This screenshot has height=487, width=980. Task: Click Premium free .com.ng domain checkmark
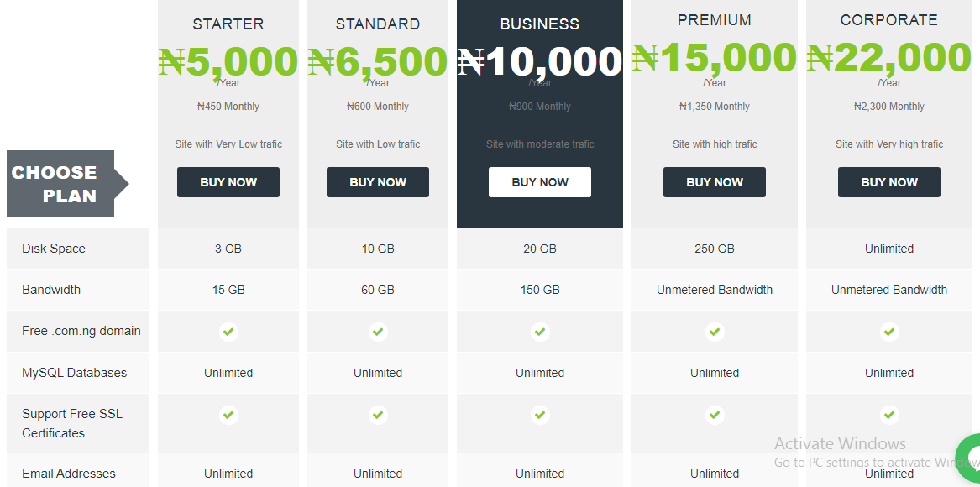click(x=715, y=332)
